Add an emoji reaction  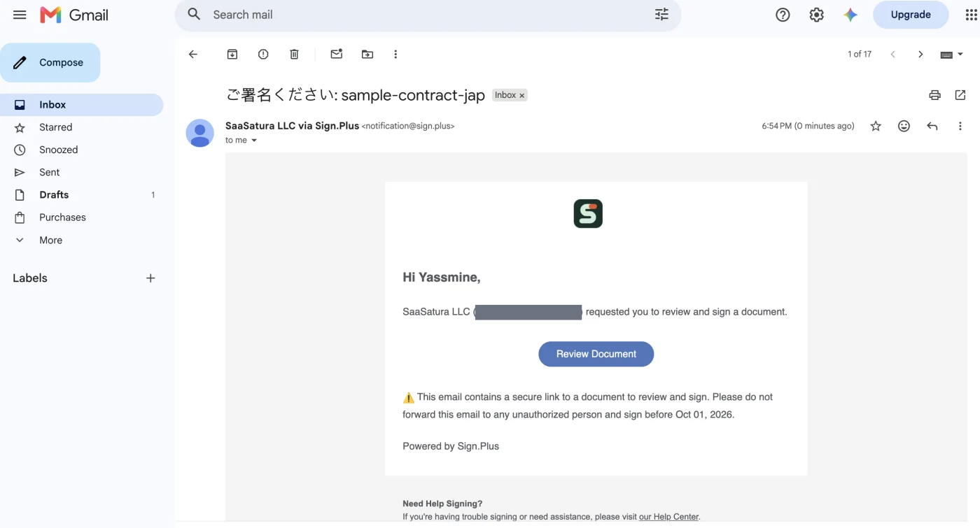click(x=904, y=126)
